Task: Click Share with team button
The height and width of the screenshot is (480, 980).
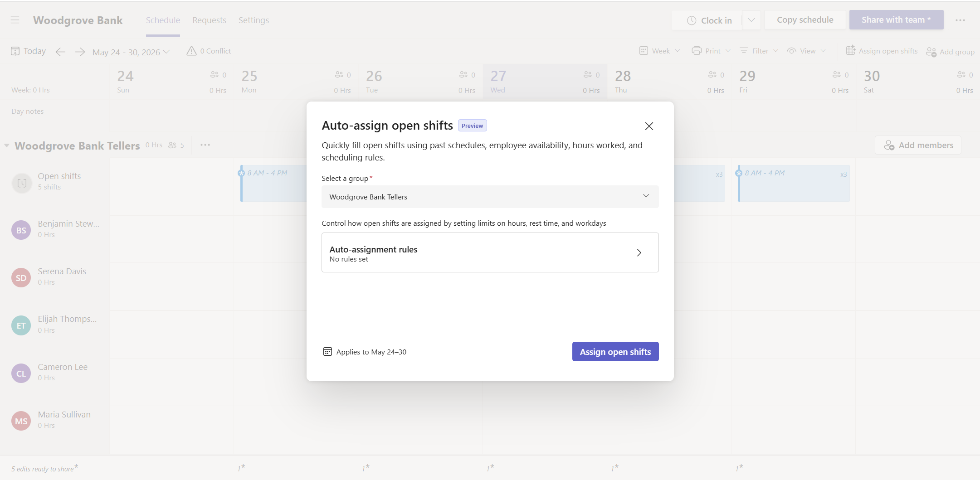Action: (x=896, y=20)
